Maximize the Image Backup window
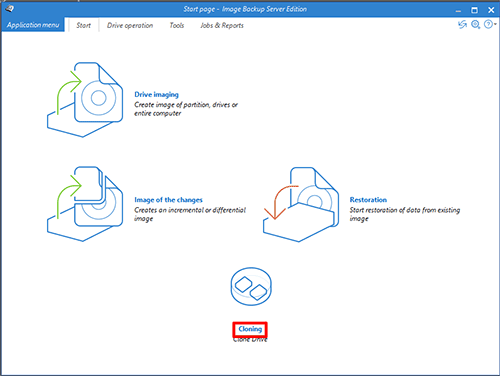Screen dimensions: 500x376 [474, 10]
